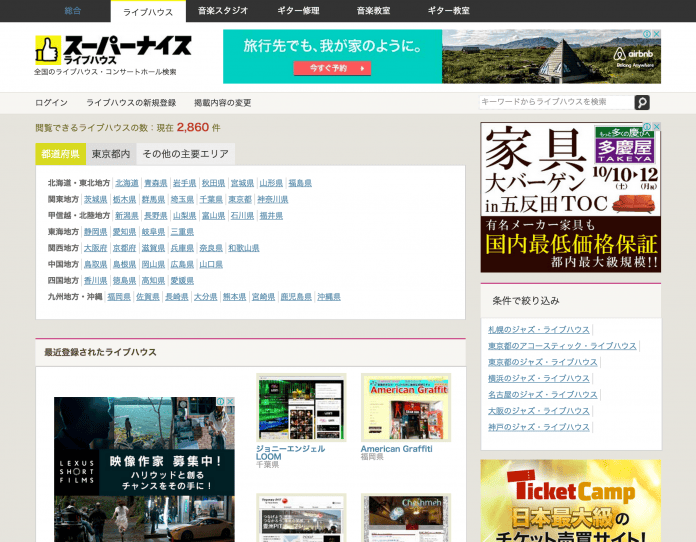The image size is (696, 542).
Task: Open American Graffiti thumbnail image
Action: [x=406, y=407]
